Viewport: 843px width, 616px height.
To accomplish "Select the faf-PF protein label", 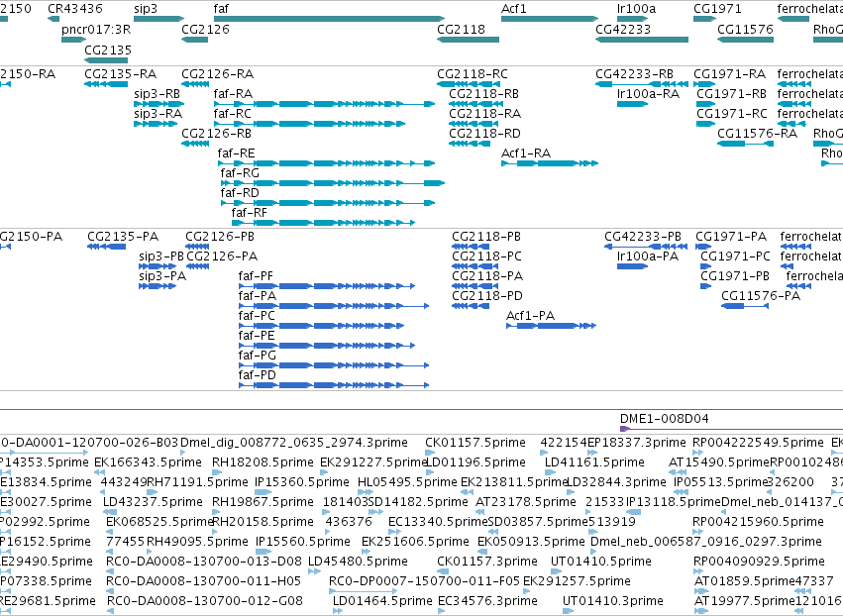I will 256,275.
